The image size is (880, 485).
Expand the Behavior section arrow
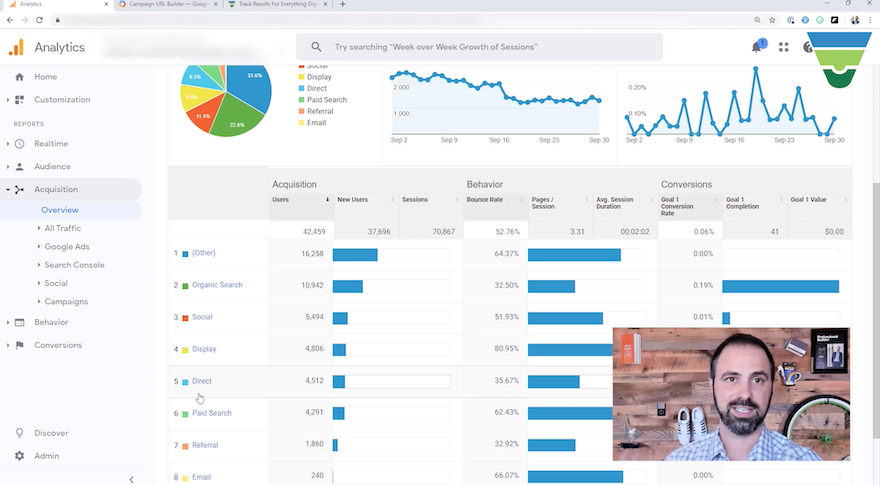[x=8, y=322]
